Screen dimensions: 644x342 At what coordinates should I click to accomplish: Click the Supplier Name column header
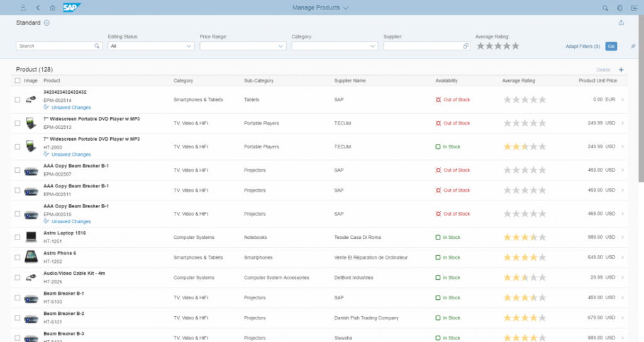click(x=350, y=80)
